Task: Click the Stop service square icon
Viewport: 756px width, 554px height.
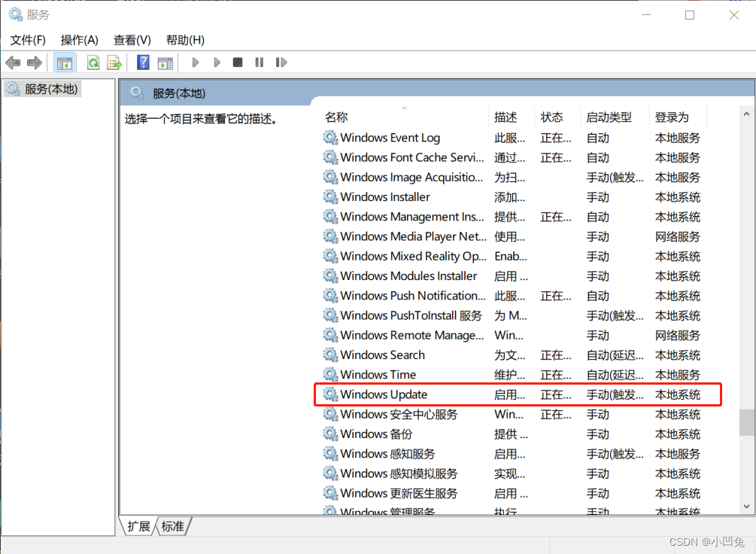Action: [x=238, y=62]
